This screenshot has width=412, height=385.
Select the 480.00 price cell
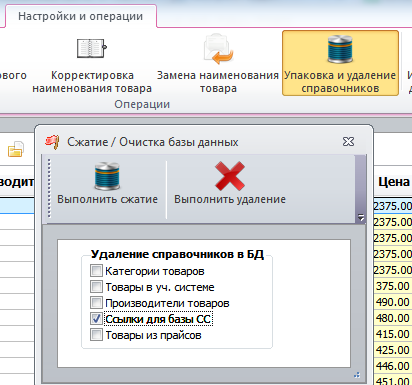(393, 318)
